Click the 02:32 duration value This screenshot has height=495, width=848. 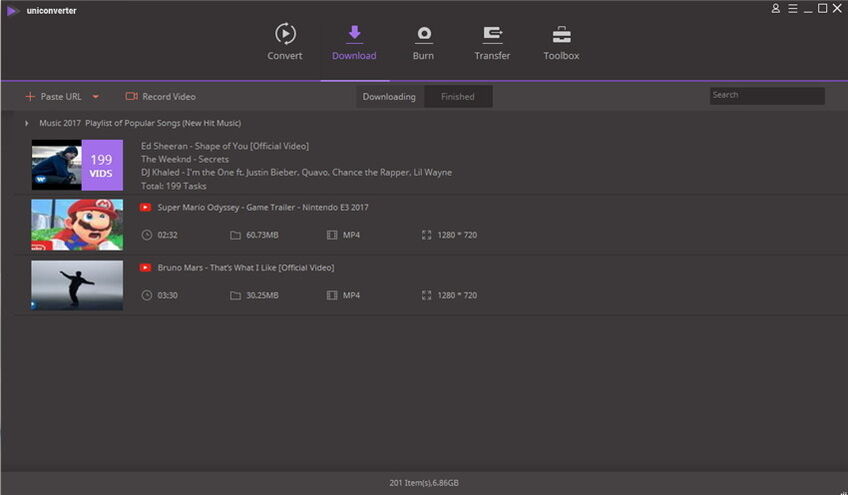pyautogui.click(x=168, y=235)
